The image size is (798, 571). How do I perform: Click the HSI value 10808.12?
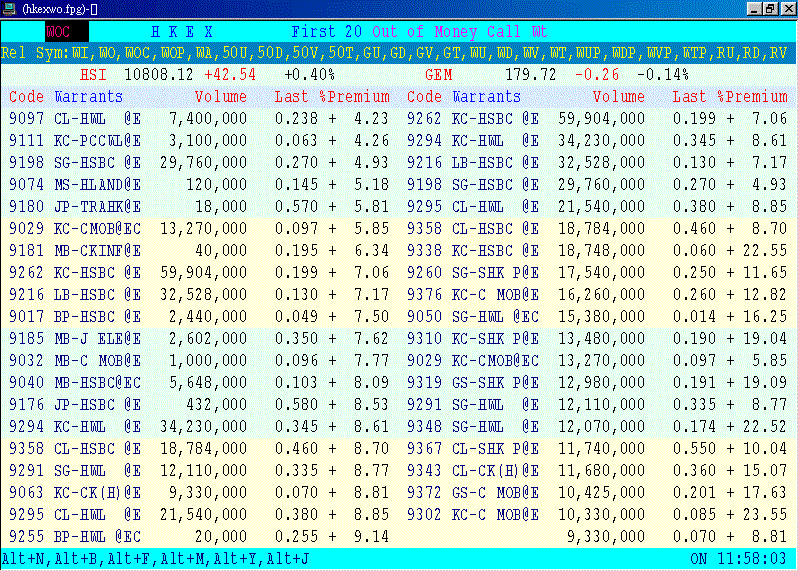point(159,75)
